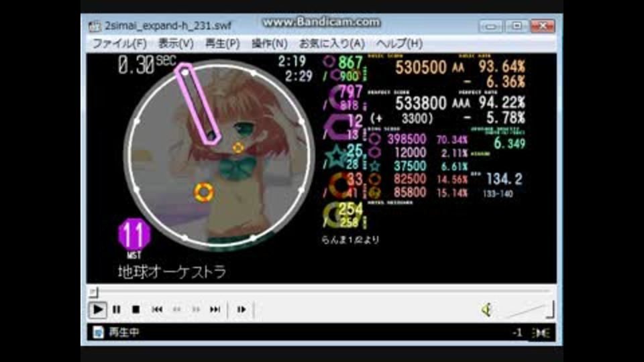Screen dimensions: 644x362
Task: Open the ヘルプ(H) menu
Action: 399,44
